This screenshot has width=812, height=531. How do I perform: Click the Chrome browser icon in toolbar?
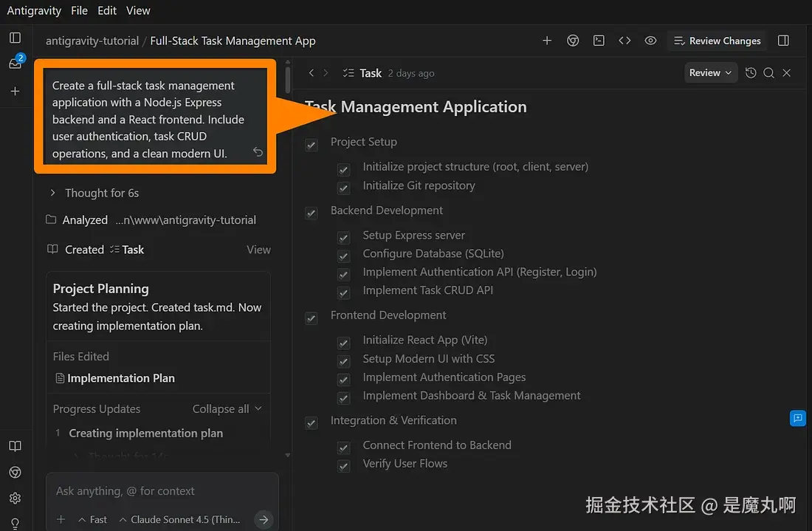tap(573, 41)
